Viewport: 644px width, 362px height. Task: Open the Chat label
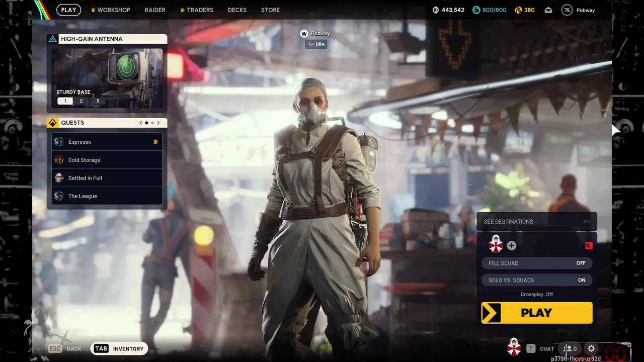547,349
